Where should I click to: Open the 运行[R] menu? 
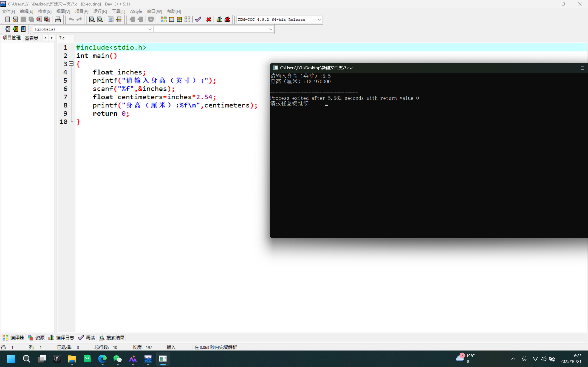[x=100, y=11]
